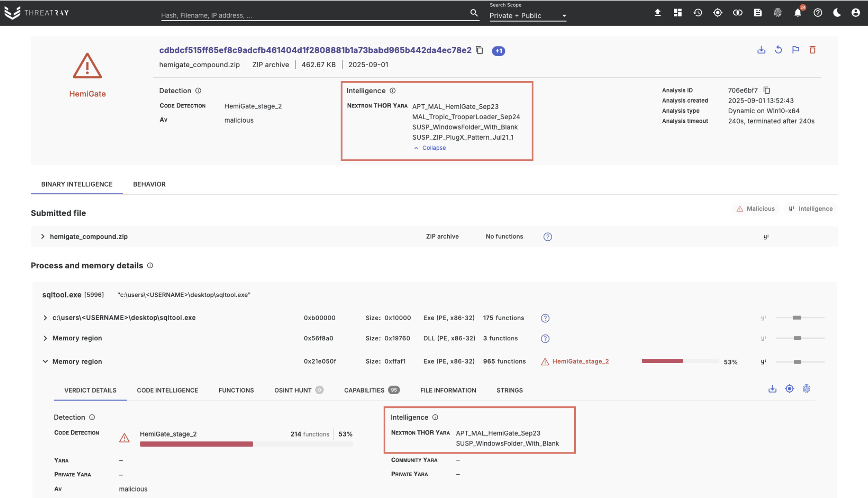Click the overlapping circles compare icon

[x=737, y=13]
